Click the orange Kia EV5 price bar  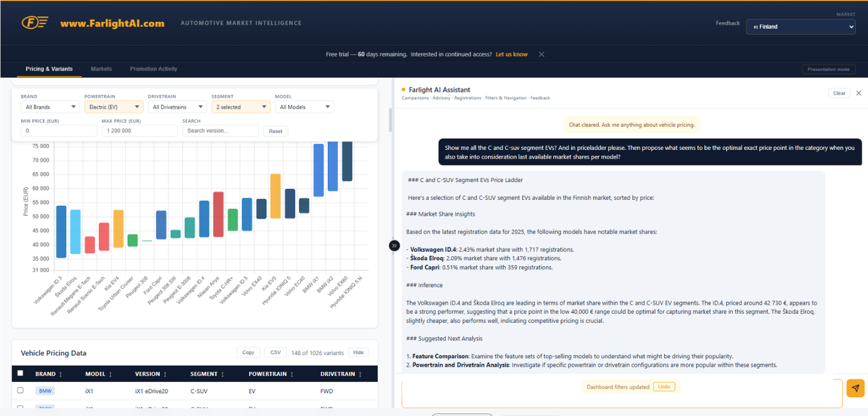tap(275, 196)
